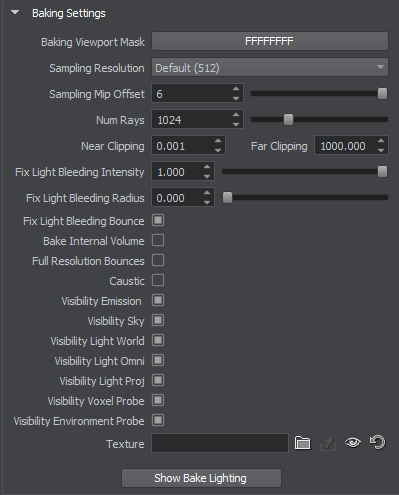Enable the Bake Internal Volume checkbox
The image size is (399, 495).
158,240
